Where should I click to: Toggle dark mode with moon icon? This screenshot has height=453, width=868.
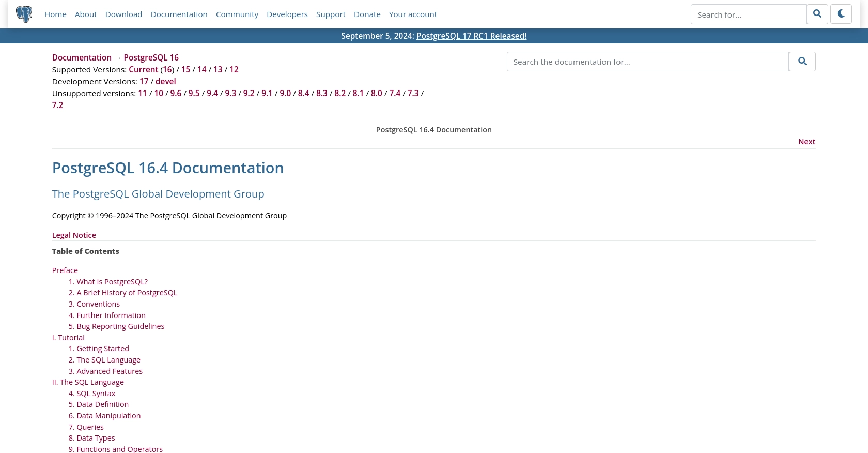tap(841, 14)
